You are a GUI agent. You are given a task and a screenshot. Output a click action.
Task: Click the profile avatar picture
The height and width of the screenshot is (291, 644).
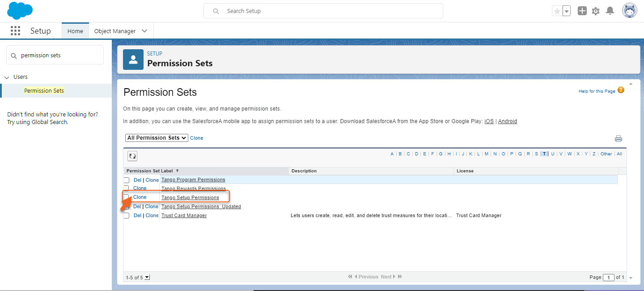[629, 10]
